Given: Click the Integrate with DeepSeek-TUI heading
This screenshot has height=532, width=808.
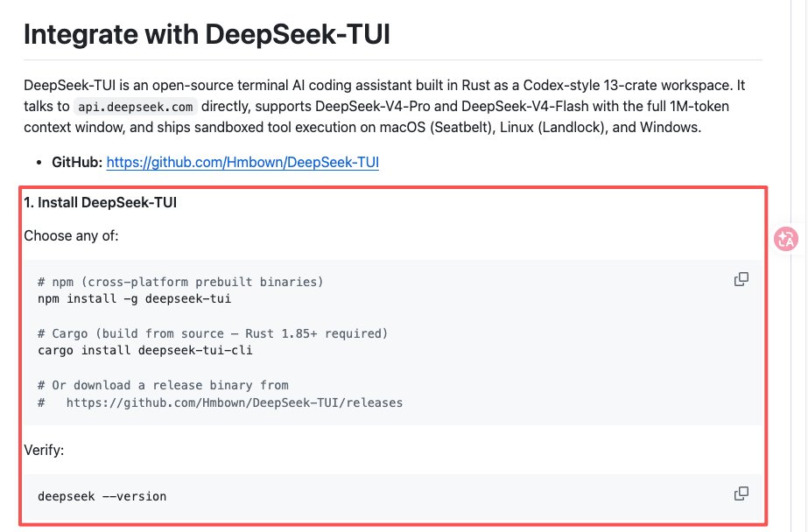Looking at the screenshot, I should 207,34.
